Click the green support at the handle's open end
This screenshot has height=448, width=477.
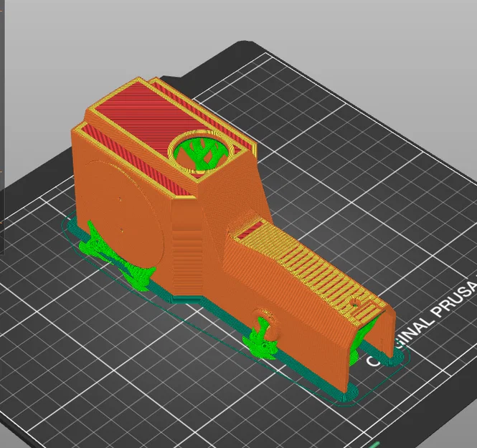coord(360,342)
